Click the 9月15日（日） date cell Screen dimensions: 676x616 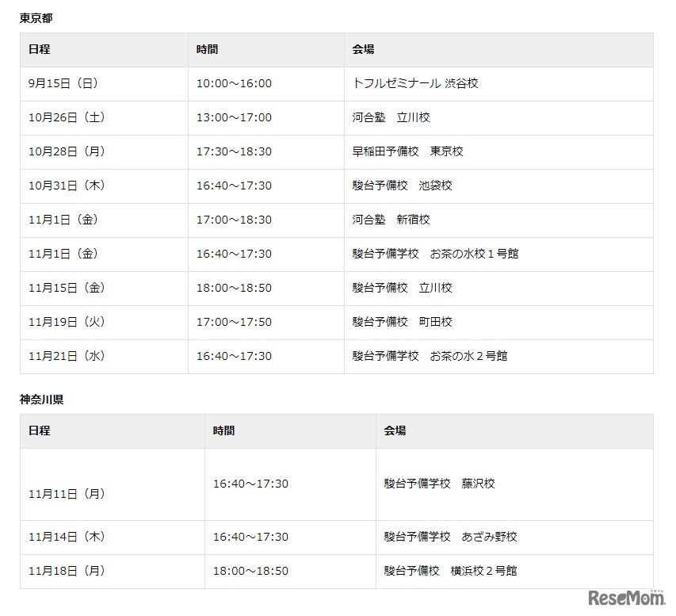pos(63,83)
